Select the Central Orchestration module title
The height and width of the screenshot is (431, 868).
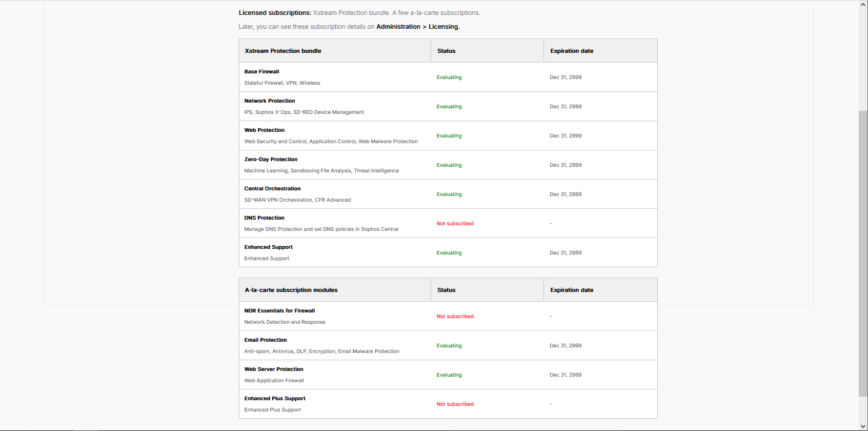[272, 189]
